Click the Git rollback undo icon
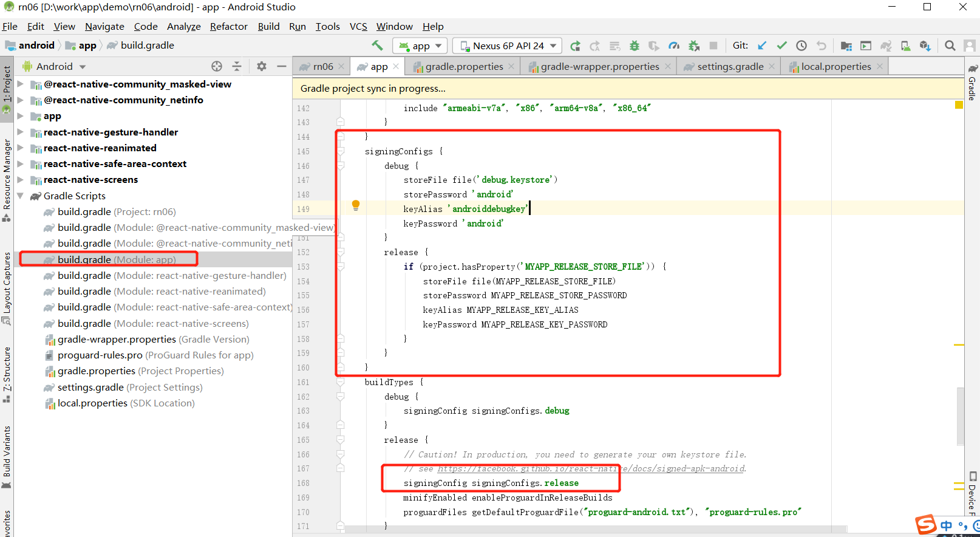 click(x=822, y=46)
